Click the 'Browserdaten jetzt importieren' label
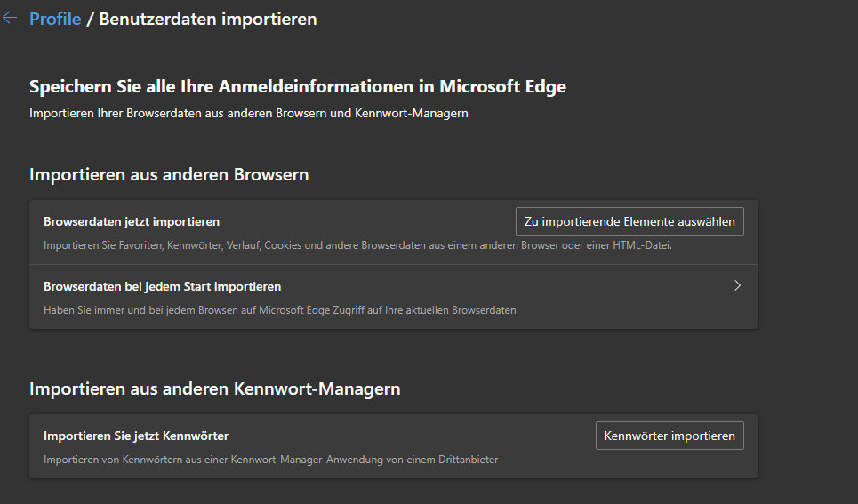The image size is (858, 504). 132,221
